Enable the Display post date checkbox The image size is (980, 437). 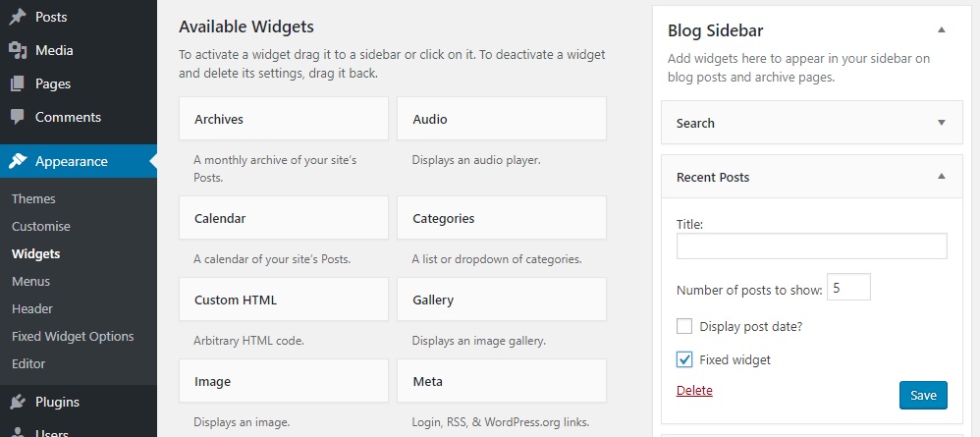tap(684, 326)
